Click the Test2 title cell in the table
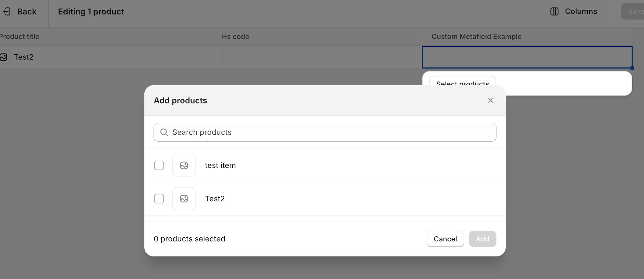The height and width of the screenshot is (279, 644). (24, 57)
